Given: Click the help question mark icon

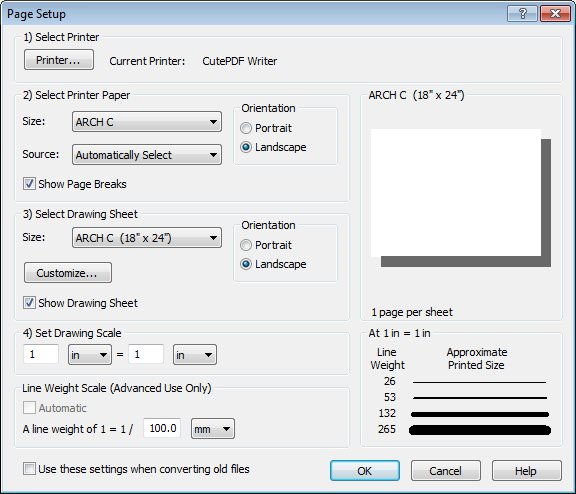Looking at the screenshot, I should coord(522,14).
